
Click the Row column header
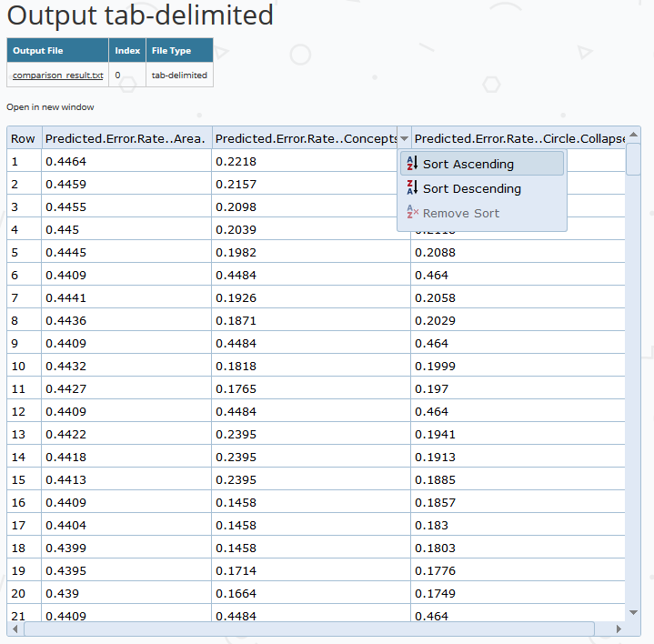[x=24, y=138]
